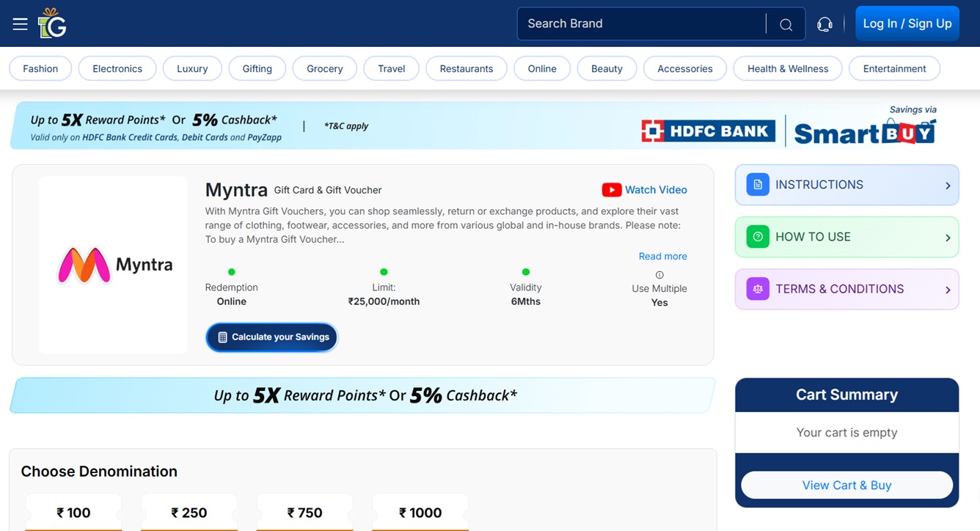
Task: Select the Accessories category
Action: pyautogui.click(x=685, y=68)
